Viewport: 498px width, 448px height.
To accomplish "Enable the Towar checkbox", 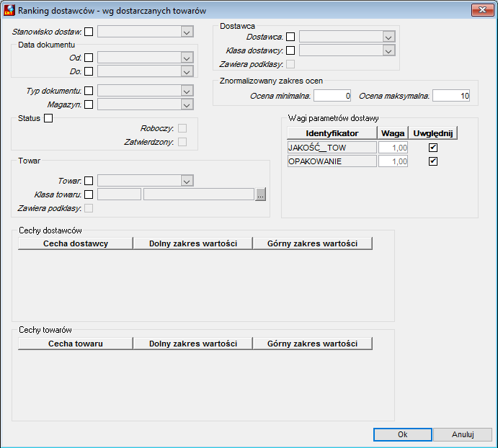I will [89, 181].
